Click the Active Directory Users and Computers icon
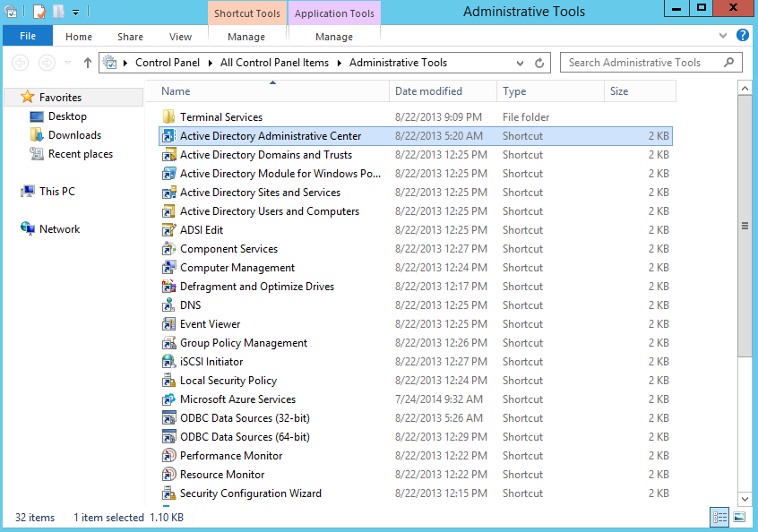Viewport: 758px width, 532px height. pos(168,211)
